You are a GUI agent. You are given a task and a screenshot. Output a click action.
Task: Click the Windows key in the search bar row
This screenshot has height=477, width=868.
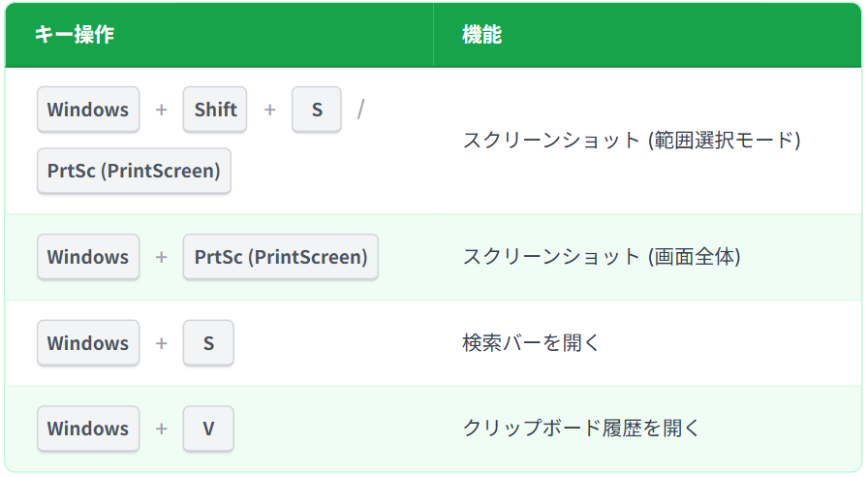pos(88,343)
